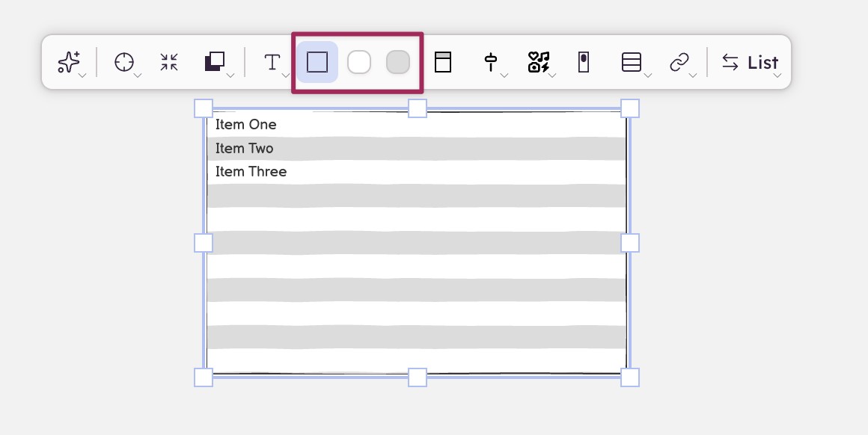Image resolution: width=868 pixels, height=435 pixels.
Task: Select the square border style
Action: tap(317, 62)
